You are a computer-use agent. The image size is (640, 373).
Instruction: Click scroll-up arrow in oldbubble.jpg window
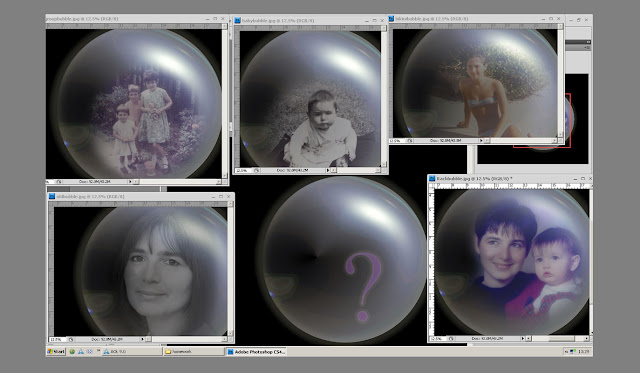231,204
